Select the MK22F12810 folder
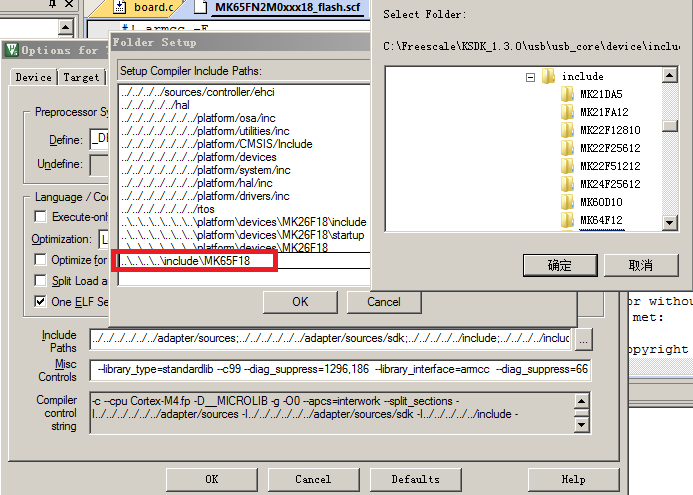693x495 pixels. click(610, 130)
